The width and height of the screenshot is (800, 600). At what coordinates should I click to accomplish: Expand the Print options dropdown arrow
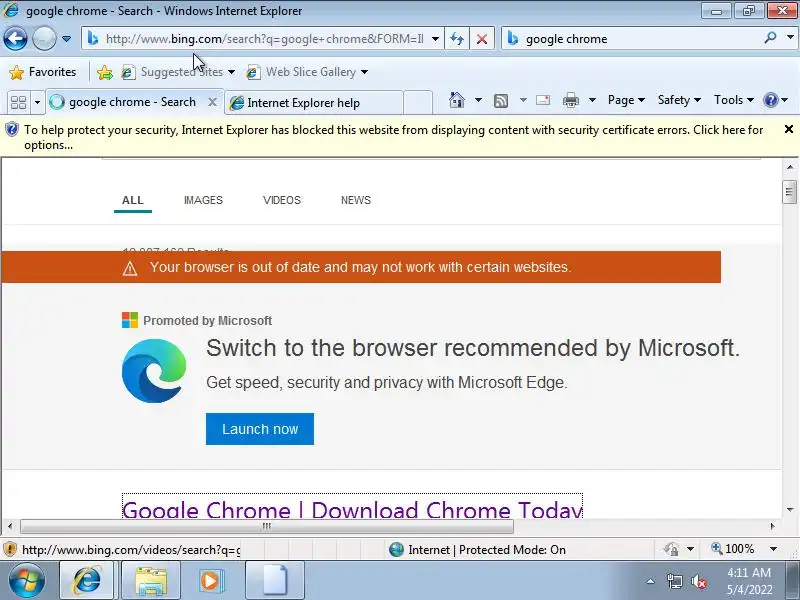tap(592, 100)
